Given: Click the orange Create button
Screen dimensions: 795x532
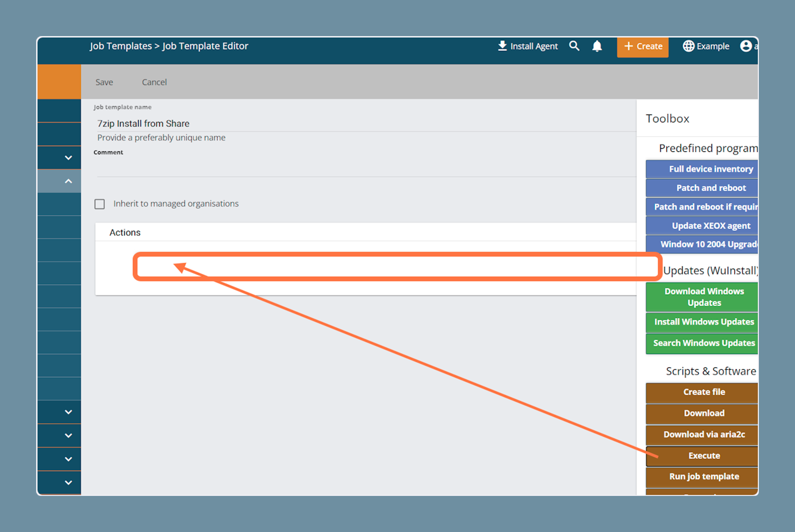Looking at the screenshot, I should pos(643,47).
